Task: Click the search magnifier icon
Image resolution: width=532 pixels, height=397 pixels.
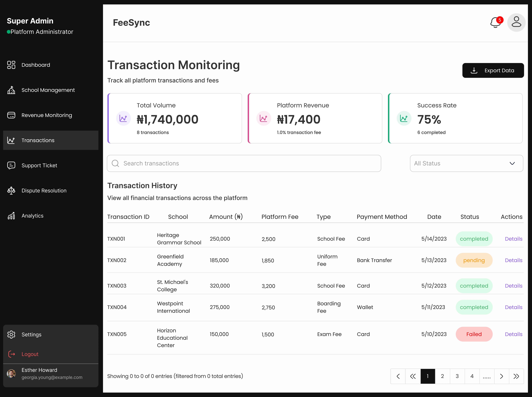Action: [115, 163]
